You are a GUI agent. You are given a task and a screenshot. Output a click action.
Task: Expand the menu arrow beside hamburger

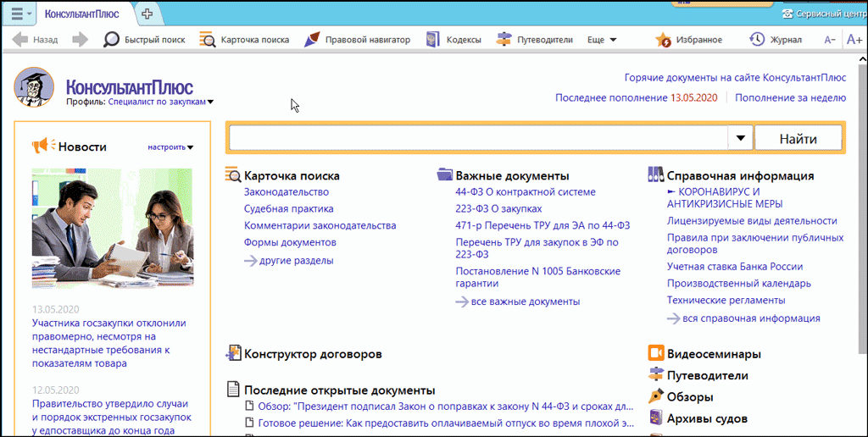tap(30, 14)
